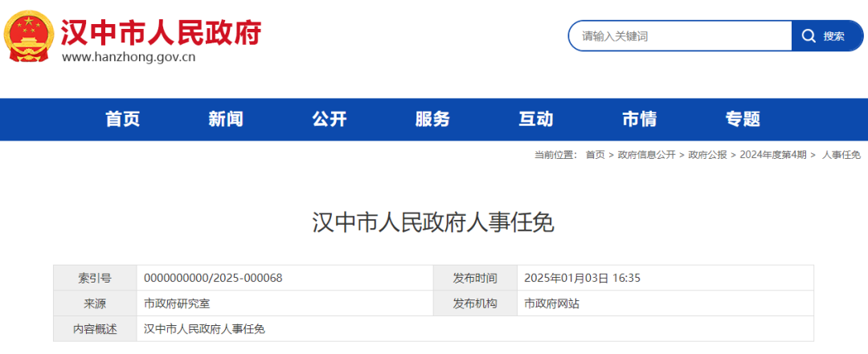This screenshot has width=868, height=354.
Task: Click the index number 0000000000/2025-000068
Action: [x=213, y=278]
